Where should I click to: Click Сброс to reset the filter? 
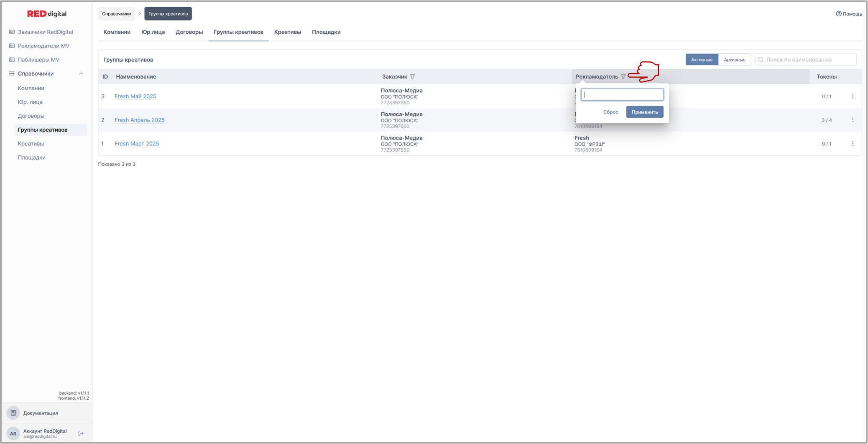click(610, 112)
